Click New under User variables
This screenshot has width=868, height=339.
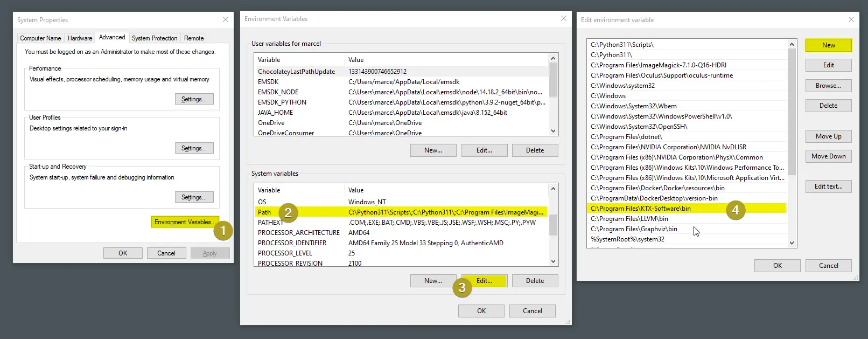click(x=433, y=150)
